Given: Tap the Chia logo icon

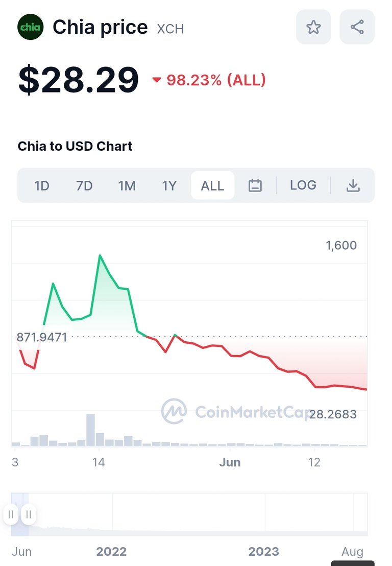Looking at the screenshot, I should click(31, 27).
